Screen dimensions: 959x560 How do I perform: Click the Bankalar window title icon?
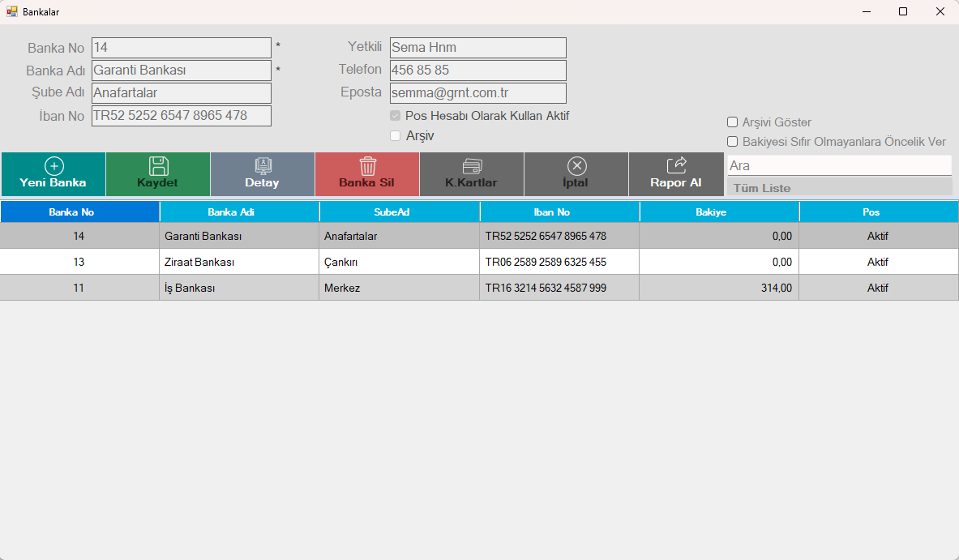click(12, 12)
